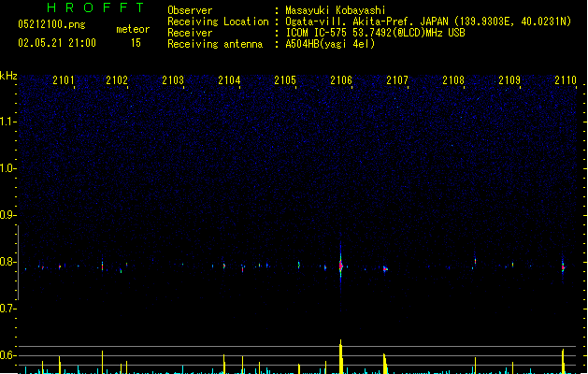Image resolution: width=588 pixels, height=374 pixels.
Task: Click the meteor label
Action: (x=133, y=29)
